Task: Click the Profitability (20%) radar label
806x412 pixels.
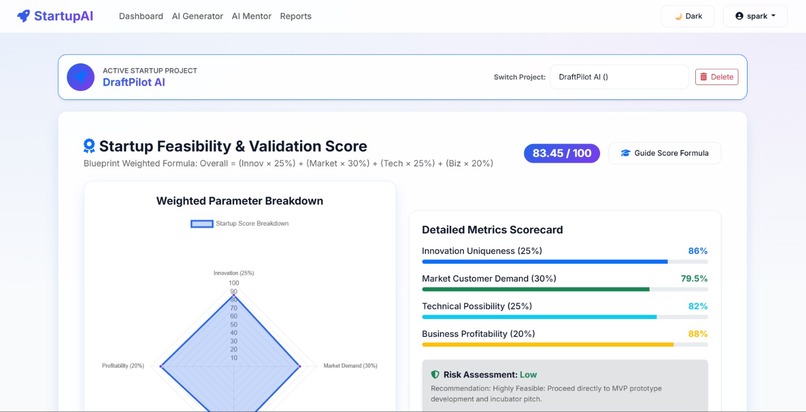Action: pos(123,366)
